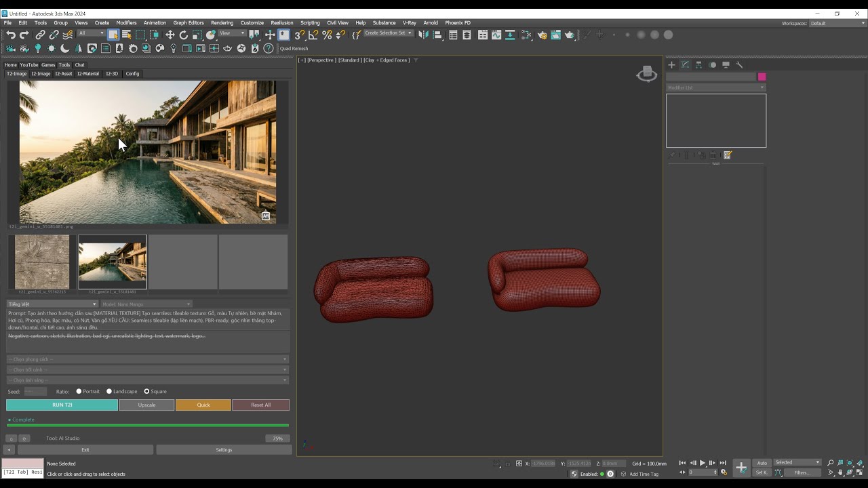
Task: Open the Model Nano Mango dropdown
Action: [x=146, y=304]
